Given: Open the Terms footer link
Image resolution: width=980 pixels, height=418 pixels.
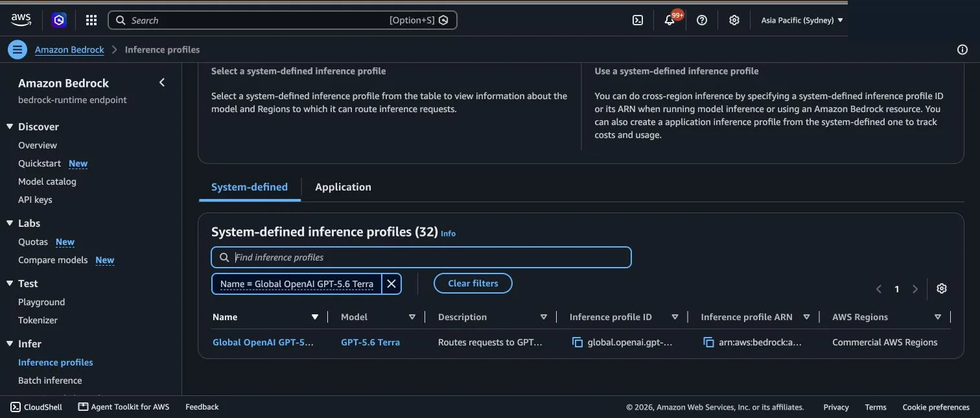Looking at the screenshot, I should (876, 407).
